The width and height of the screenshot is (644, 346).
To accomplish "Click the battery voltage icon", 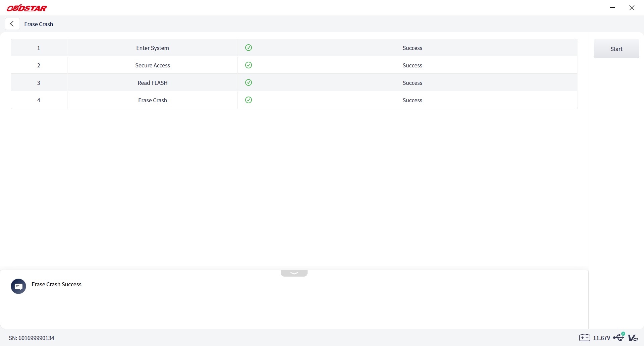I will point(585,338).
